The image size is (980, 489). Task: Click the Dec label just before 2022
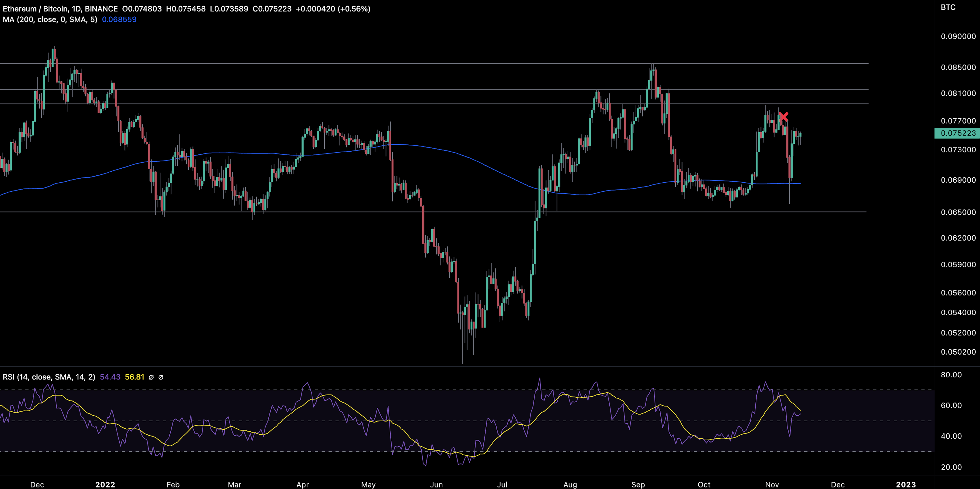[x=37, y=484]
